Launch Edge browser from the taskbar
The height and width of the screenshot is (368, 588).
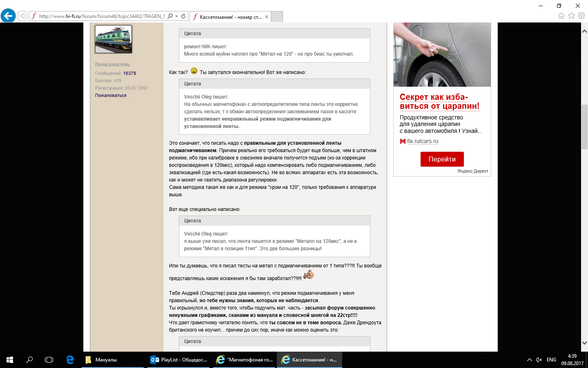tap(70, 360)
